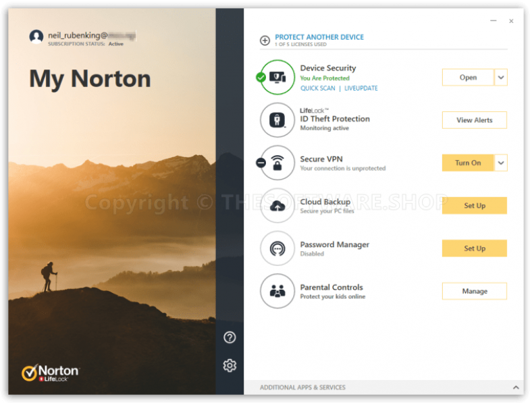The width and height of the screenshot is (532, 403).
Task: Start LiveUpdate
Action: pos(361,88)
